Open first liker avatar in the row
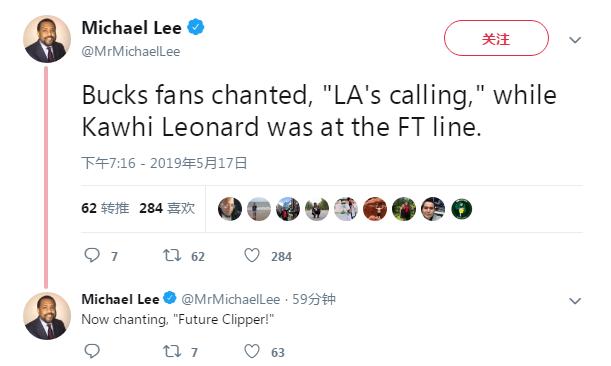This screenshot has width=611, height=366. pyautogui.click(x=230, y=209)
